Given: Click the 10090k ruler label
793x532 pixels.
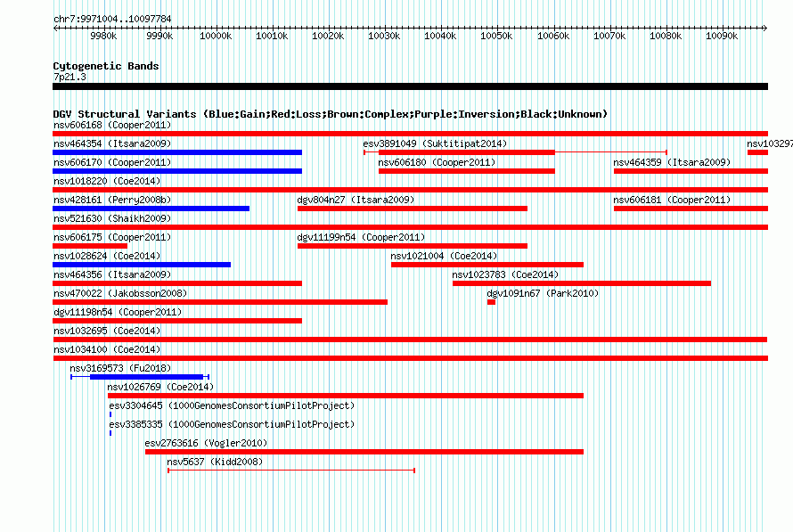Looking at the screenshot, I should [x=721, y=36].
